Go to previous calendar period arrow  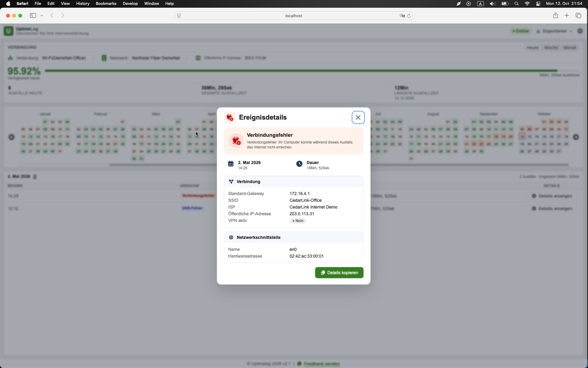[x=11, y=137]
